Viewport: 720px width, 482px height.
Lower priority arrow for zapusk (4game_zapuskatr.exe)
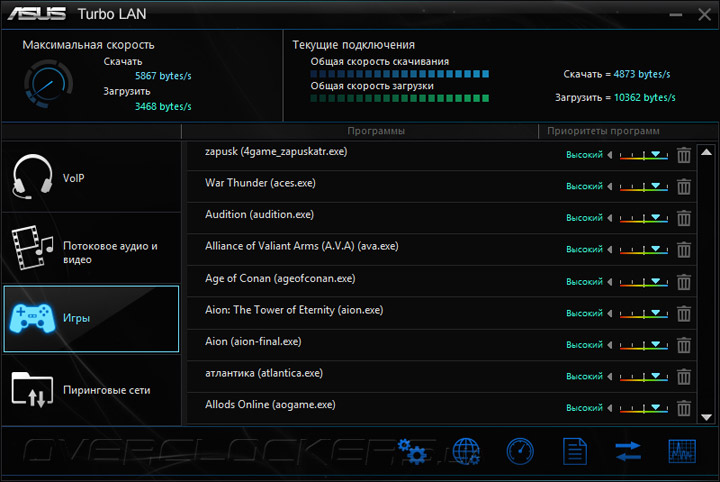610,155
